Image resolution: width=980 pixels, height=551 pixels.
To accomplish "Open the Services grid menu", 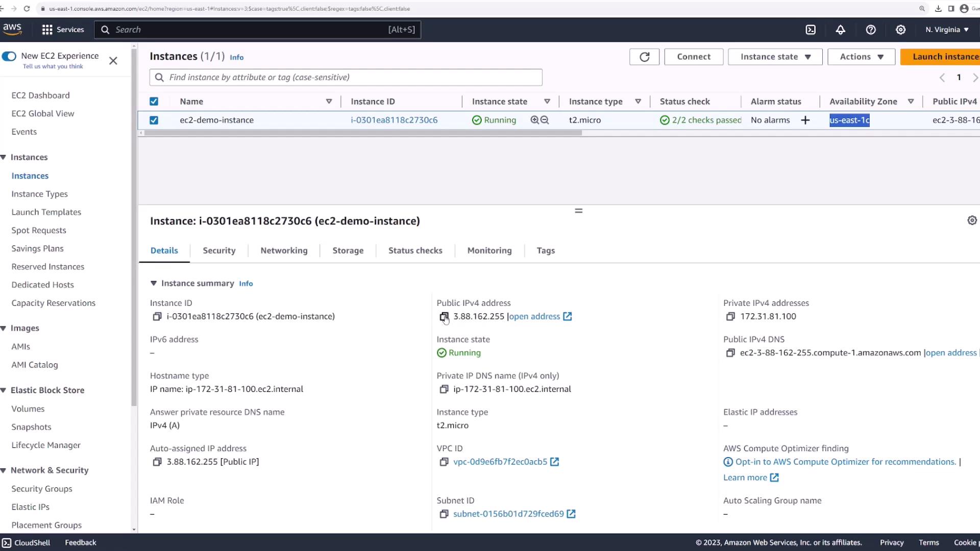I will 47,30.
